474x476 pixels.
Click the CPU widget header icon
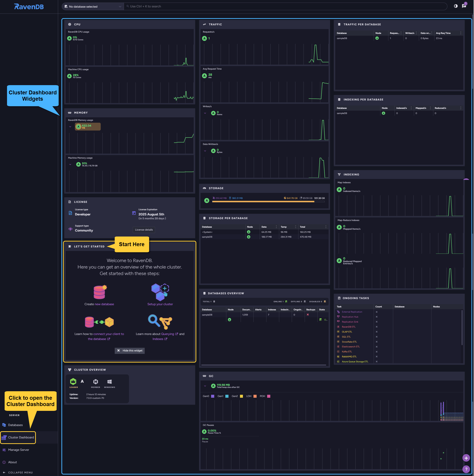point(70,24)
